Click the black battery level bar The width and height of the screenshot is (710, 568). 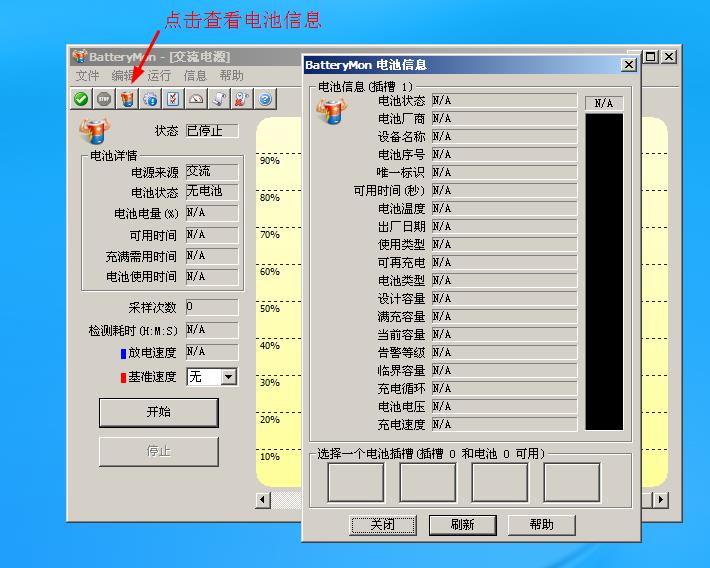(x=604, y=272)
